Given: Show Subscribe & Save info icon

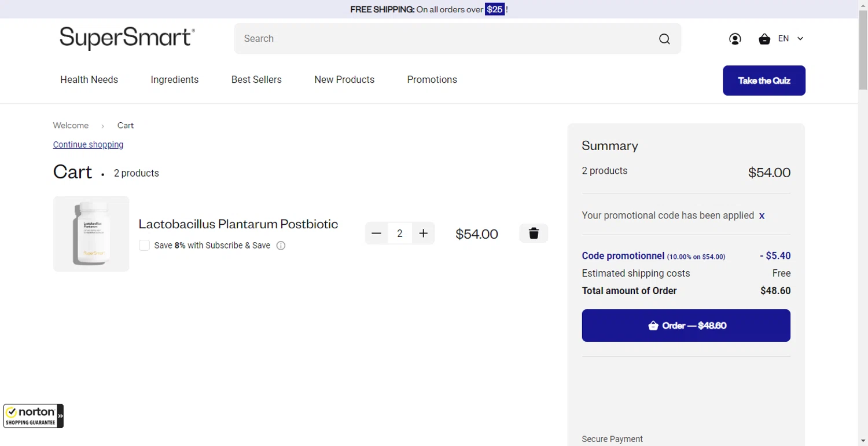Looking at the screenshot, I should [x=281, y=246].
